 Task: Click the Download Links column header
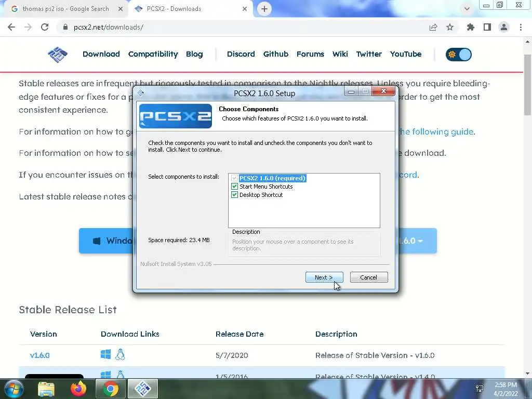(130, 334)
